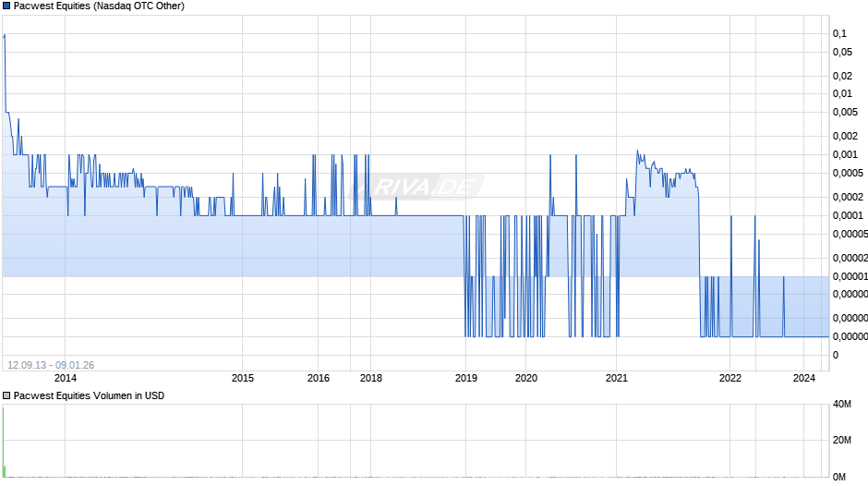The image size is (868, 486).
Task: Click the 0M volume axis label
Action: point(839,477)
